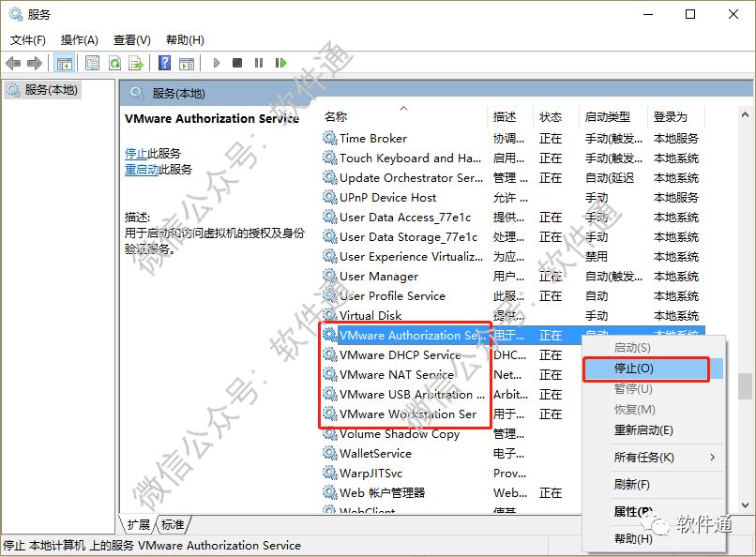Click the Pause Service toolbar icon
Image resolution: width=756 pixels, height=557 pixels.
[x=259, y=63]
